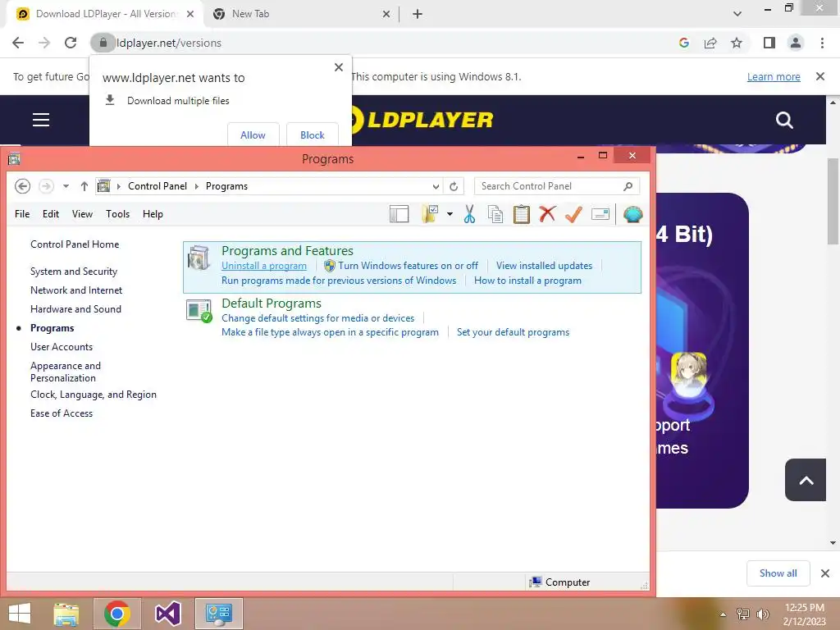Click Control Panel breadcrumb in address bar
840x630 pixels.
(157, 186)
